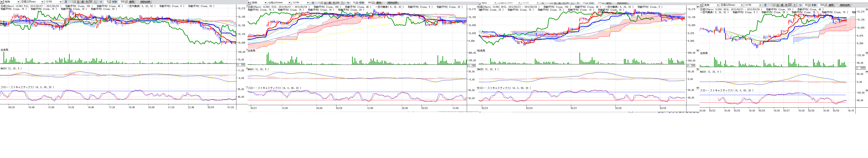Viewport: 868px width, 158px height.
Task: Select daily (日) bars in 15-minute chart toolbar
Action: pos(325,3)
